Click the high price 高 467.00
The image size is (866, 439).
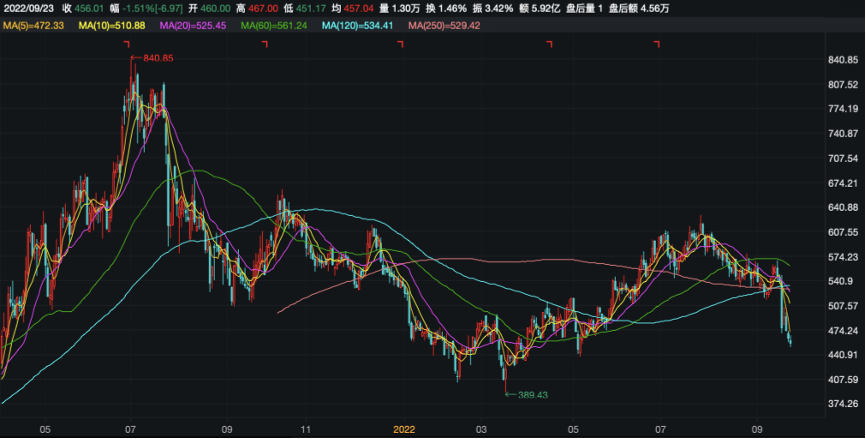click(257, 8)
